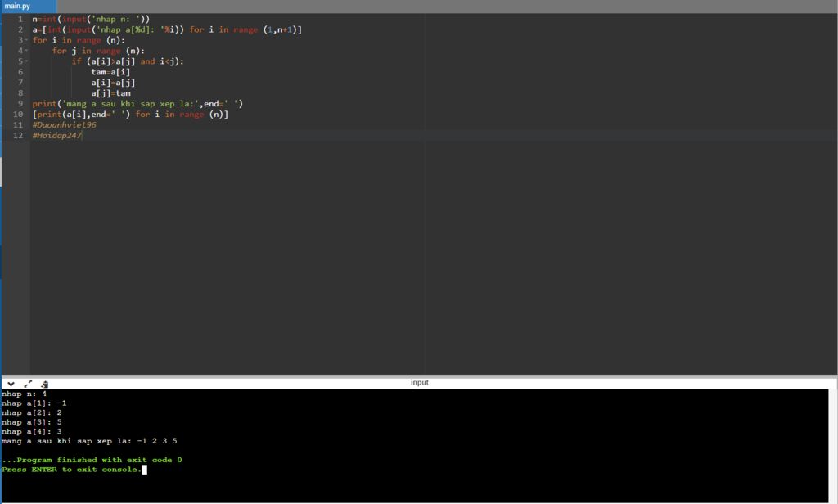Select the 'input' tab label above console
This screenshot has height=504, width=838.
point(420,382)
